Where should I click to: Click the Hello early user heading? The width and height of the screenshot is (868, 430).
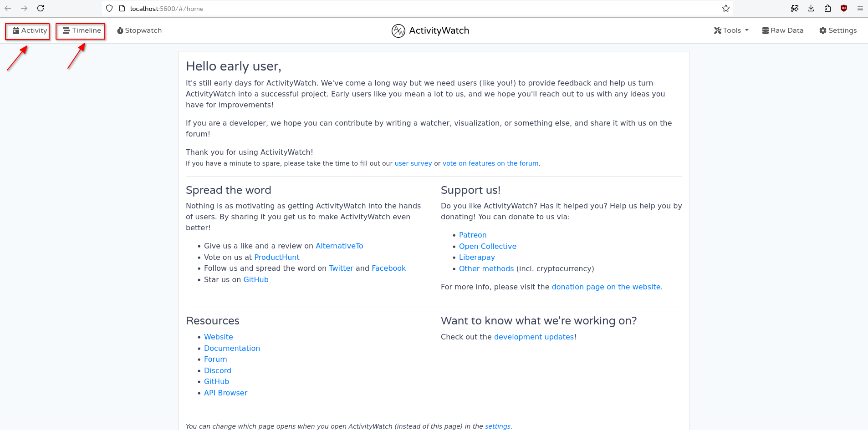coord(234,66)
